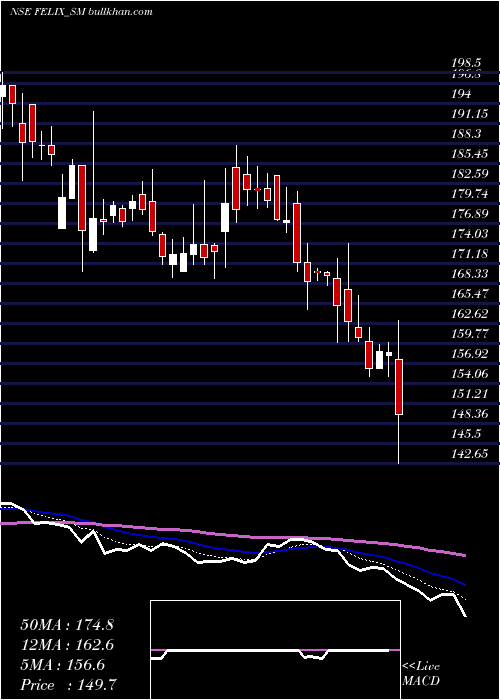Click the 198.5 price axis label

(x=468, y=65)
